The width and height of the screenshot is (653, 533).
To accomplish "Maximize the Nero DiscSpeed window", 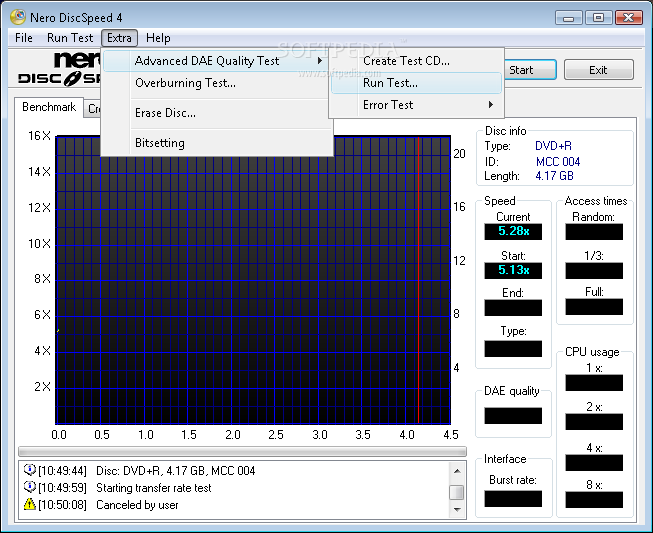I will 598,18.
